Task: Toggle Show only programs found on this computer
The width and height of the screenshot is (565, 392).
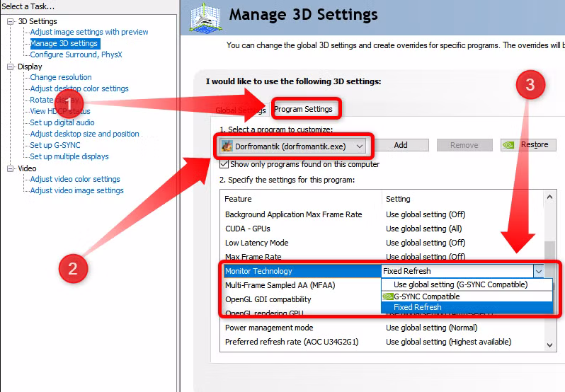Action: (224, 164)
